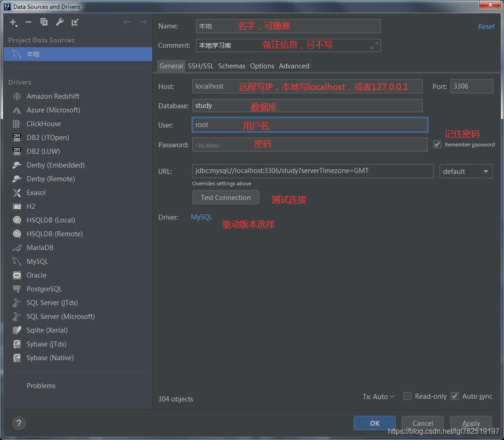Click into the Port field
The height and width of the screenshot is (440, 504).
click(471, 86)
